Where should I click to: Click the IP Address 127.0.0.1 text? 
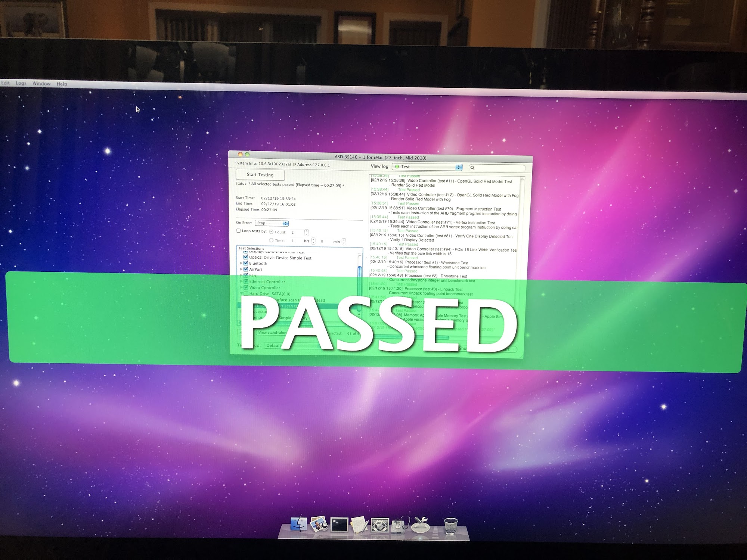point(311,165)
